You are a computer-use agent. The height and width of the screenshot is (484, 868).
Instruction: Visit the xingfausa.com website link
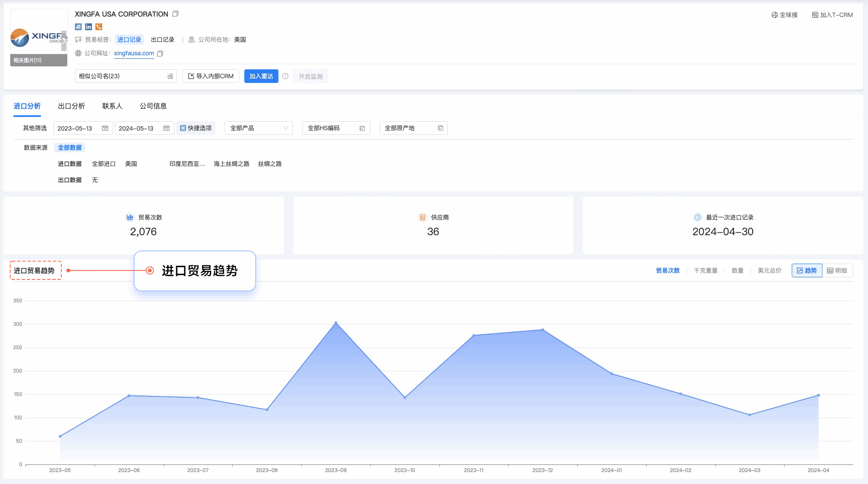pos(133,53)
